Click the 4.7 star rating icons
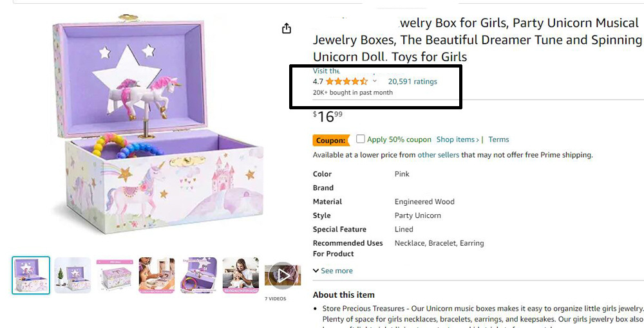 pos(346,82)
